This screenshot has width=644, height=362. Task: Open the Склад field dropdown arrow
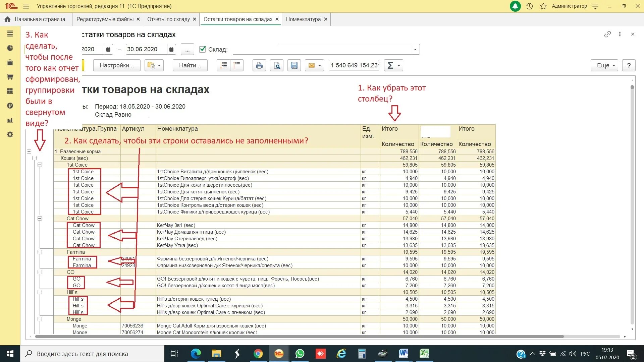click(415, 50)
